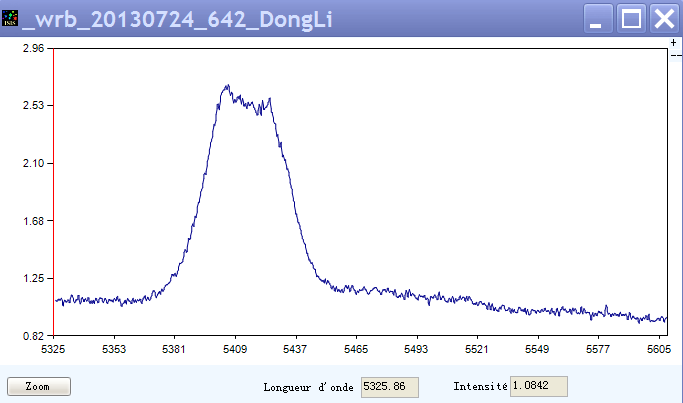Click the Intensité value field
This screenshot has height=403, width=683.
coord(538,386)
